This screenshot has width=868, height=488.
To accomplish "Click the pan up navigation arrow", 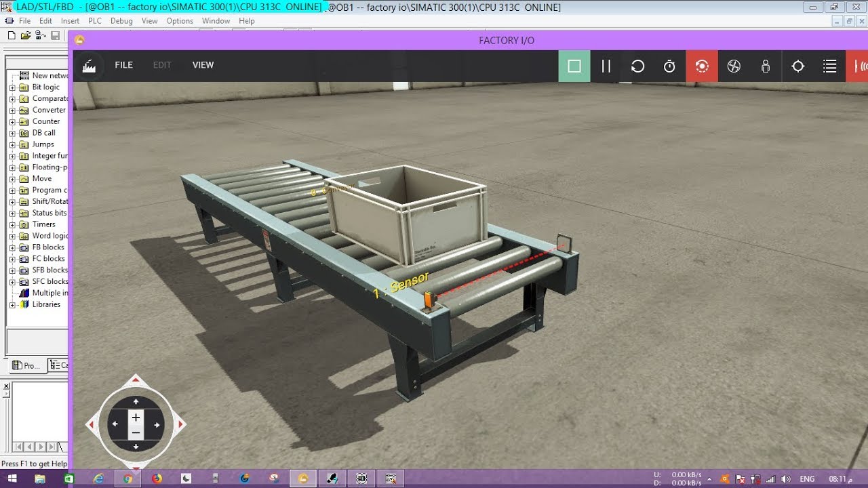I will coord(136,401).
